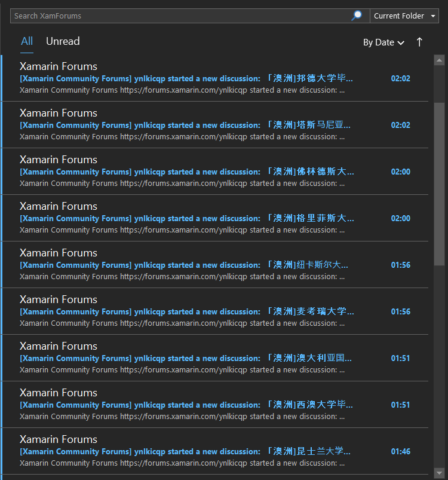Open the email subject 昆士兰大学
The height and width of the screenshot is (480, 448).
click(x=185, y=451)
